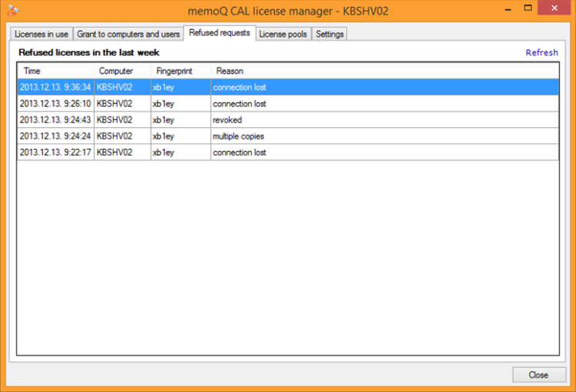Sort by the Time column header

(x=55, y=71)
